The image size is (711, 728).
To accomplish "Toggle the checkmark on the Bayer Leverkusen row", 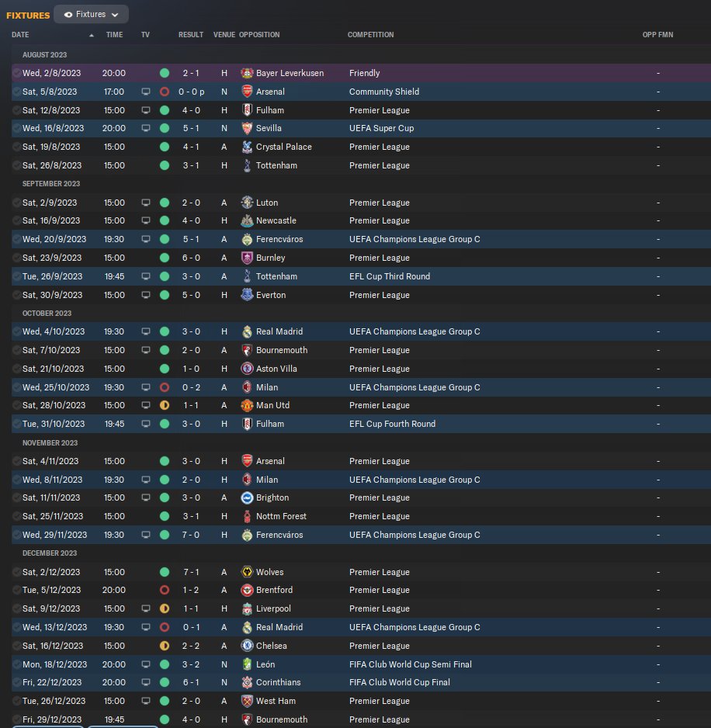I will pos(17,73).
